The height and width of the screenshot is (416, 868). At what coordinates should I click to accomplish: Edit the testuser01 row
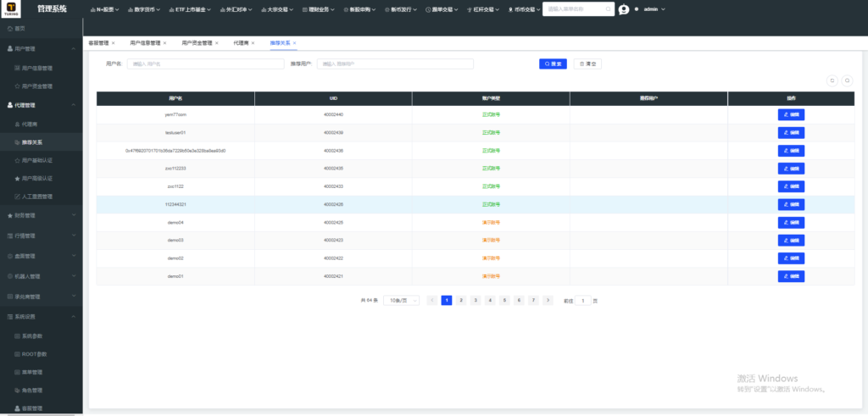click(x=791, y=133)
